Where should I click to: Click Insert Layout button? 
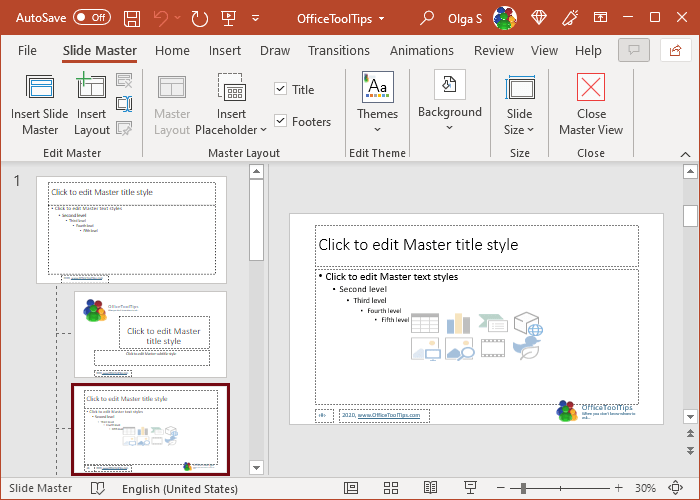click(x=92, y=105)
